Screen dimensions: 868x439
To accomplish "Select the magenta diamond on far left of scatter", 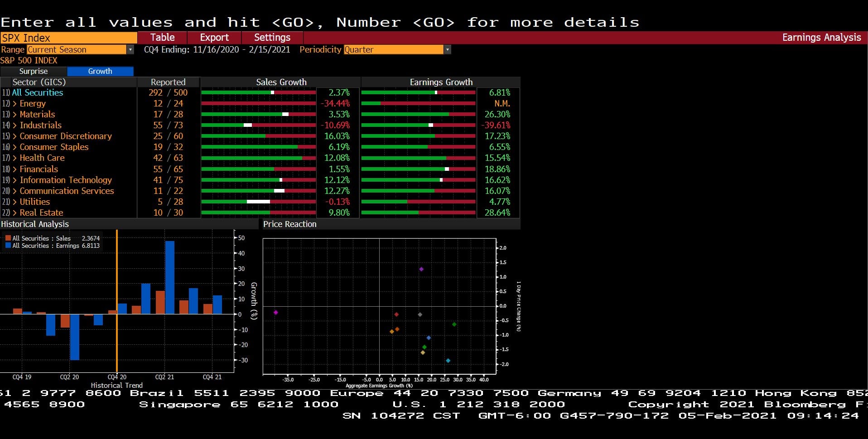I will pos(276,313).
